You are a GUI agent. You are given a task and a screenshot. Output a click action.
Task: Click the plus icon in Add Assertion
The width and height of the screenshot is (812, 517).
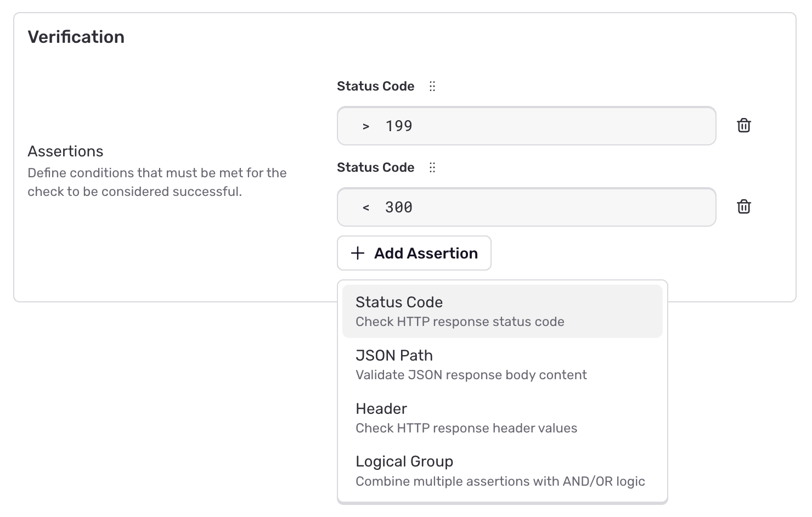[x=358, y=253]
